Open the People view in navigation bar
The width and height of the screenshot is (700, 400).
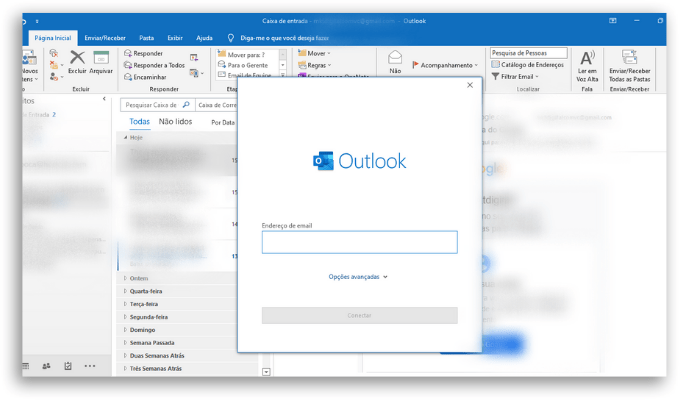click(x=46, y=366)
